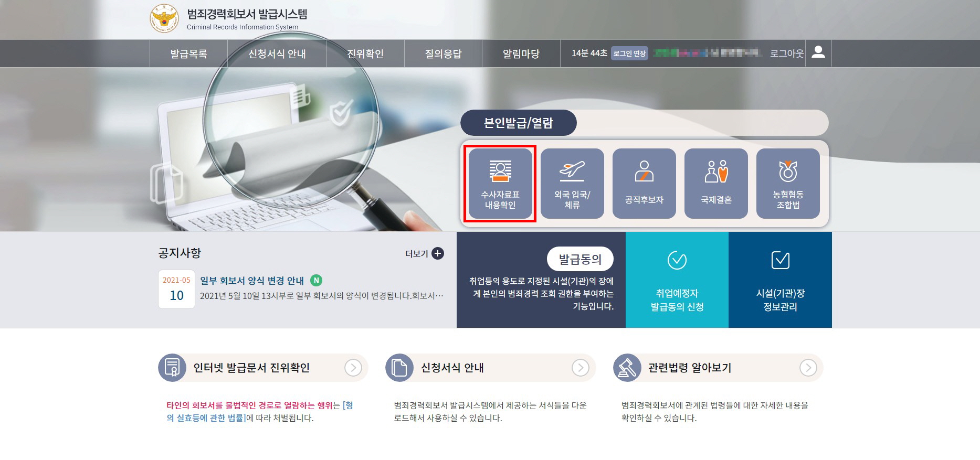980x460 pixels.
Task: Open the 일부 회보서 양식 변경 안내 notice
Action: coord(252,281)
